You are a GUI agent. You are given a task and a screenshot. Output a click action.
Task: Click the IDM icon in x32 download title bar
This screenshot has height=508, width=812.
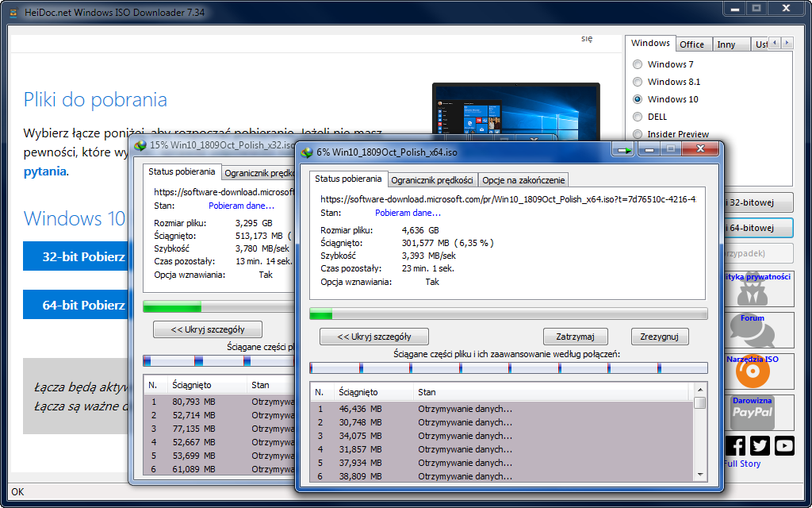[140, 146]
